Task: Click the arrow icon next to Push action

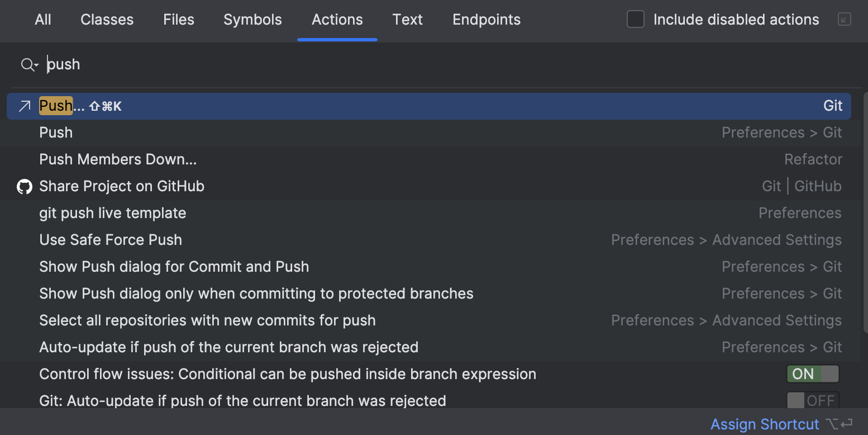Action: 24,106
